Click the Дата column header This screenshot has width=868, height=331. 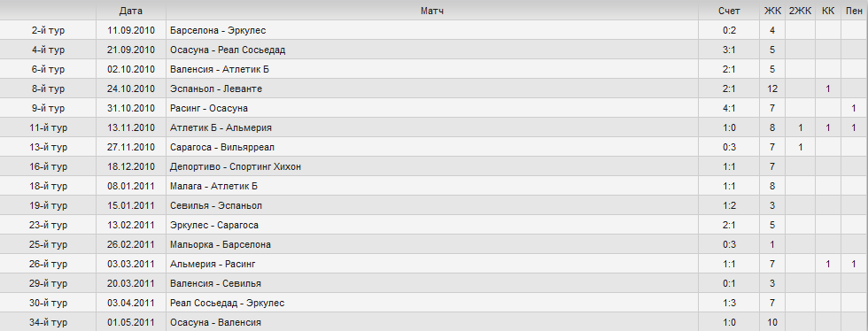pyautogui.click(x=131, y=12)
